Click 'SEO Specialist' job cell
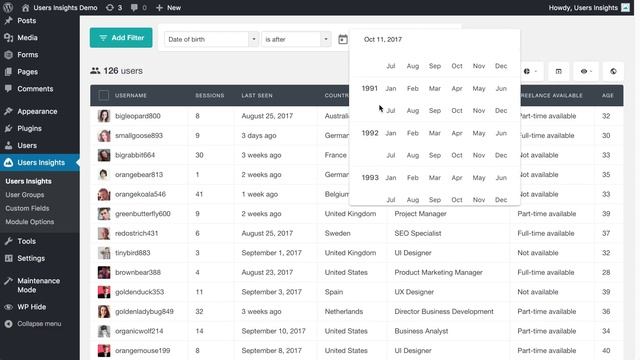The image size is (640, 360). point(418,233)
